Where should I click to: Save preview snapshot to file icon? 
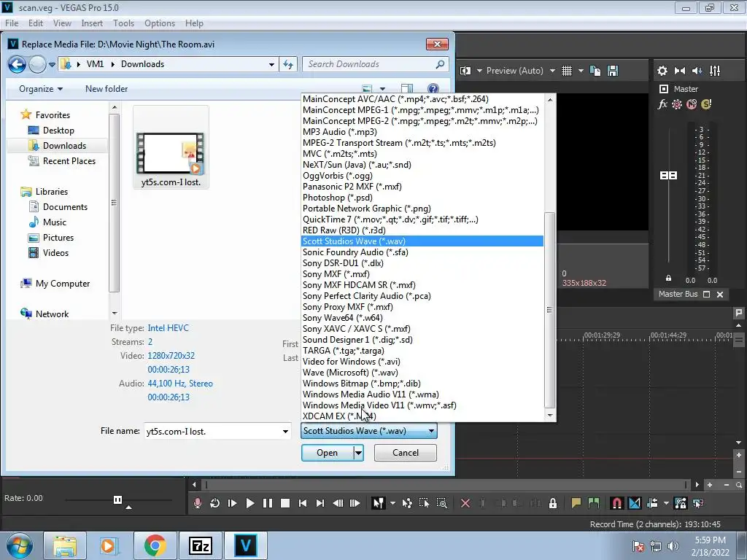click(613, 71)
